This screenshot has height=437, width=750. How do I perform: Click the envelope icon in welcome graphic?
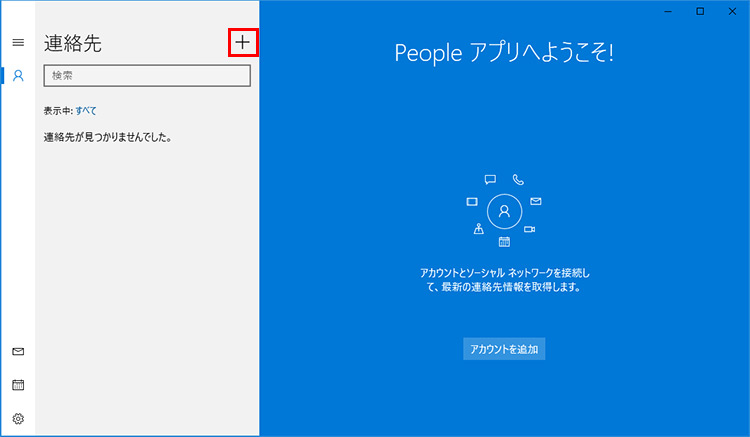click(x=536, y=201)
